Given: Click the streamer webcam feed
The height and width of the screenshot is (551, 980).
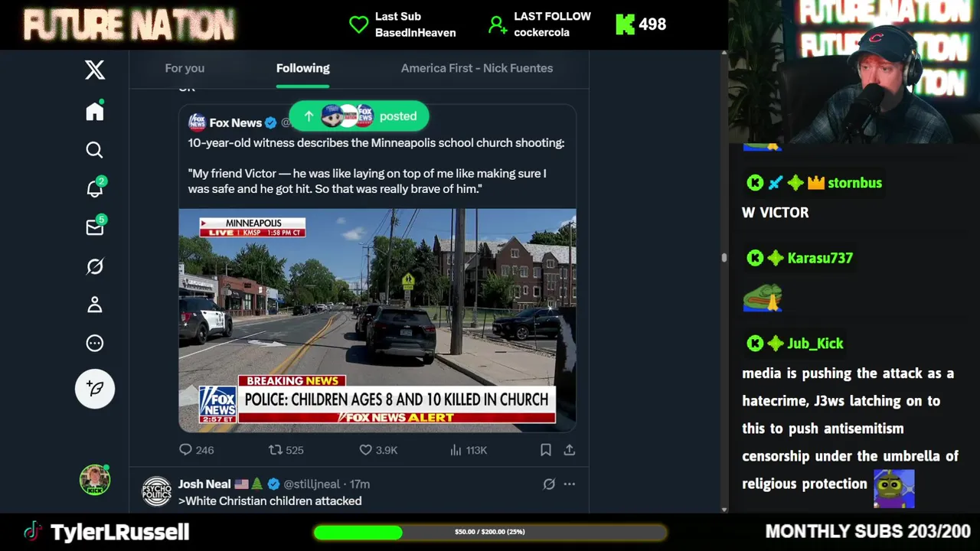Looking at the screenshot, I should coord(854,71).
